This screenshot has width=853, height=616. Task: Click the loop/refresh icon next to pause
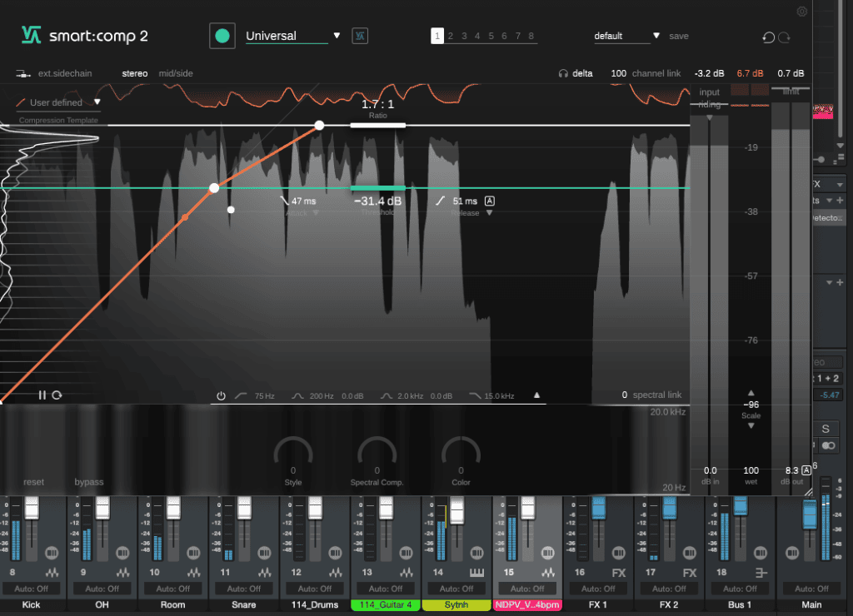tap(56, 395)
